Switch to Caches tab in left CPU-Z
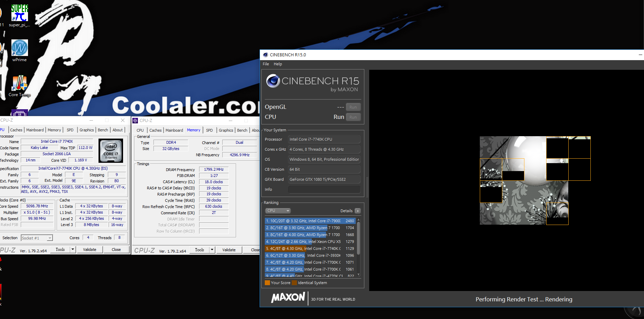The image size is (644, 319). (x=16, y=130)
